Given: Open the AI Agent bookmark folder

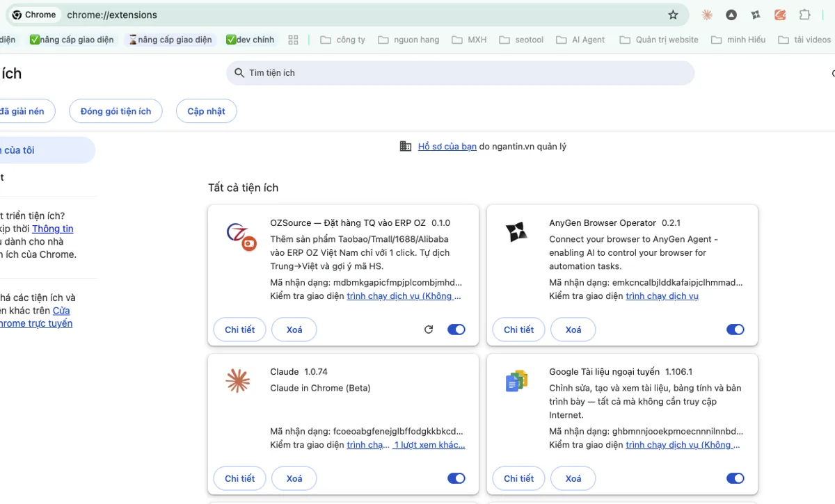Looking at the screenshot, I should point(581,40).
